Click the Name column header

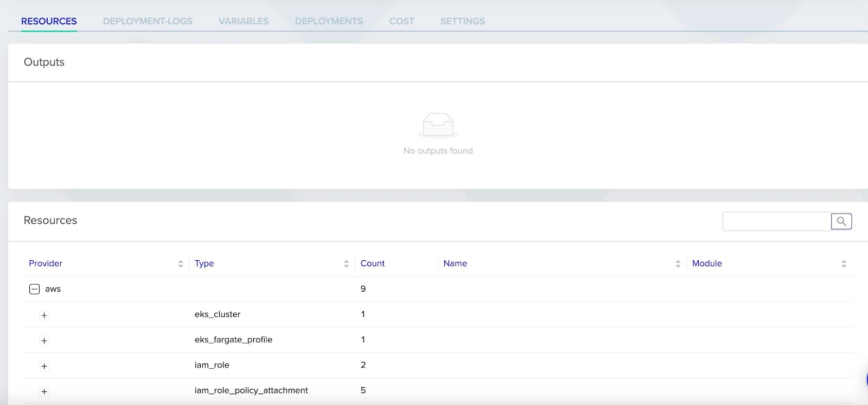(x=455, y=263)
